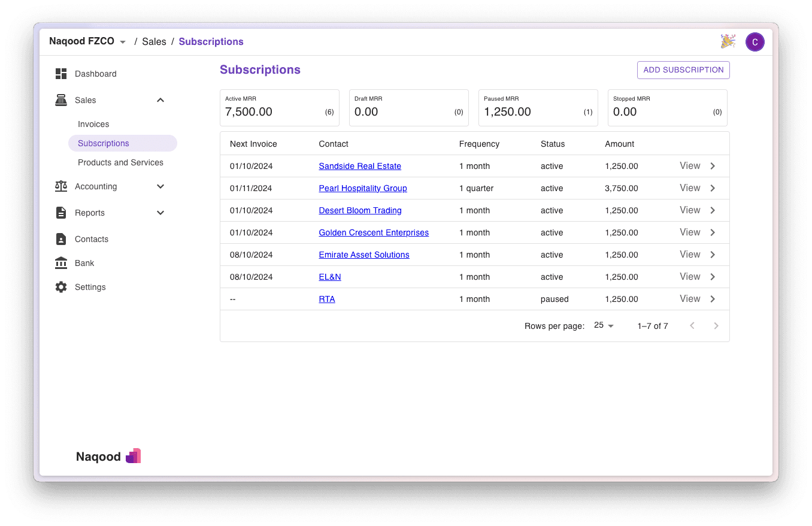Viewport: 812px width, 526px height.
Task: Click the ADD SUBSCRIPTION button
Action: click(x=683, y=69)
